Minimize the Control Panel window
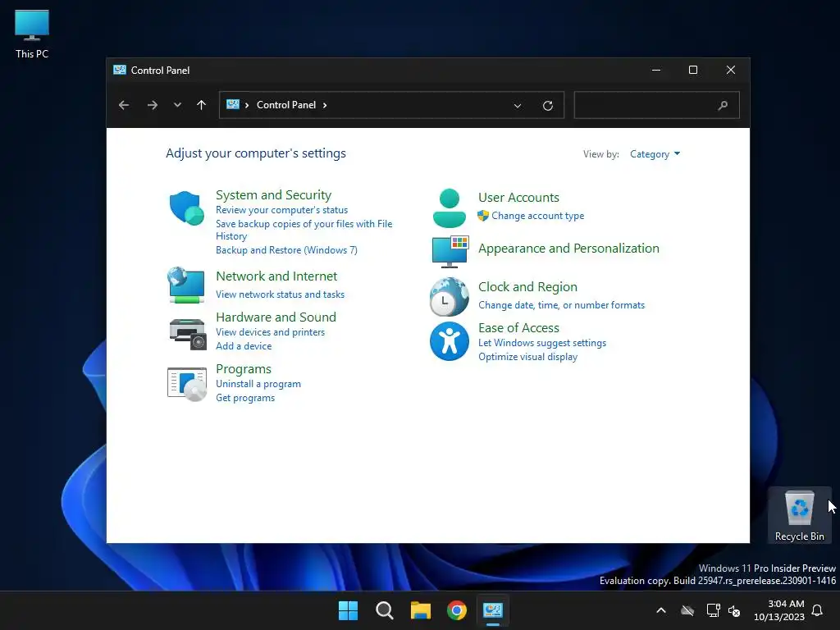840x630 pixels. (655, 70)
